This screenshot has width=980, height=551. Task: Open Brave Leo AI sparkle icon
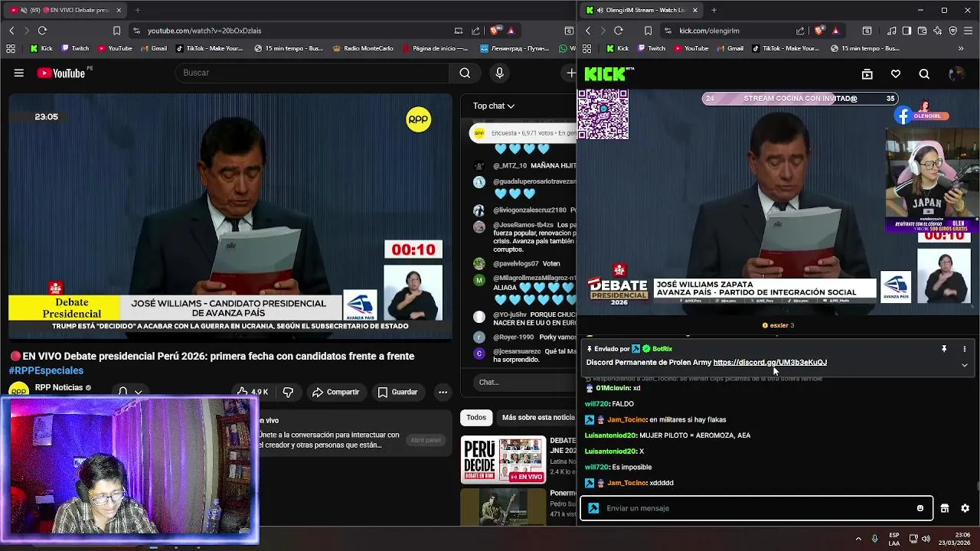(938, 31)
